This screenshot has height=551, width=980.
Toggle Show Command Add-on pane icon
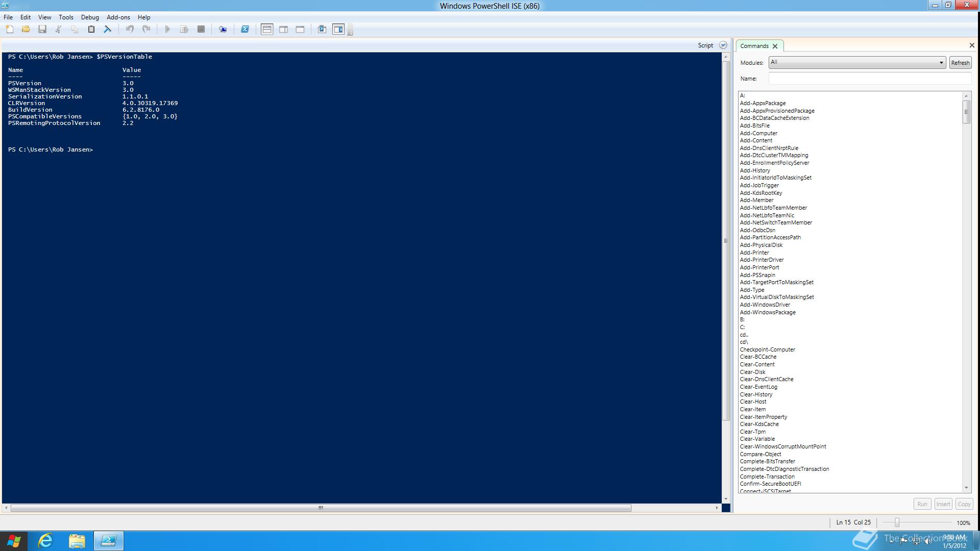tap(339, 30)
